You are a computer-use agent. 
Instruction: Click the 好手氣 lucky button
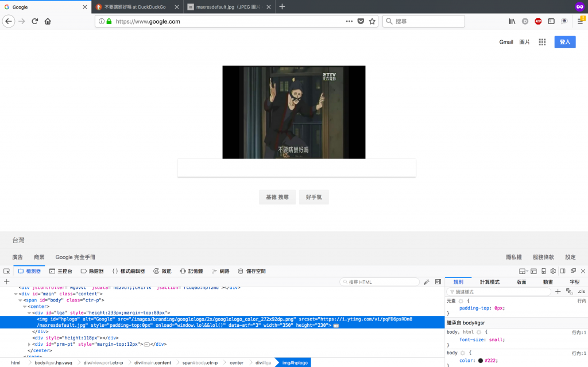click(x=314, y=197)
